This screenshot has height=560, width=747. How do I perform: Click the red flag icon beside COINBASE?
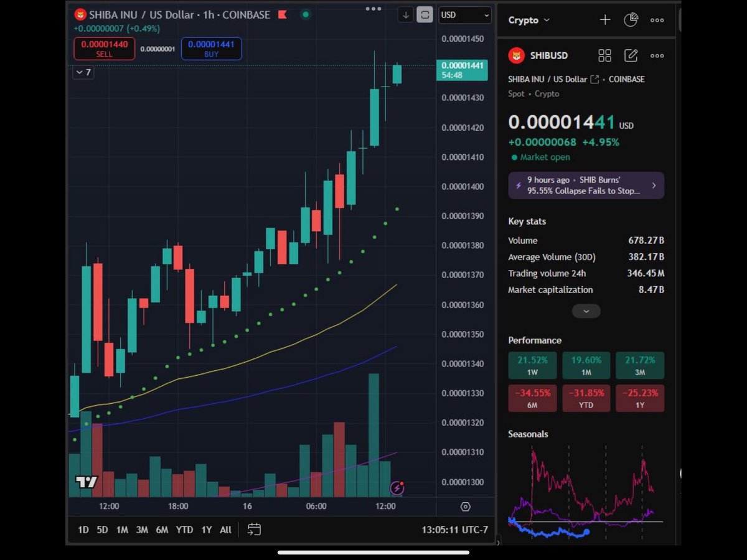282,14
